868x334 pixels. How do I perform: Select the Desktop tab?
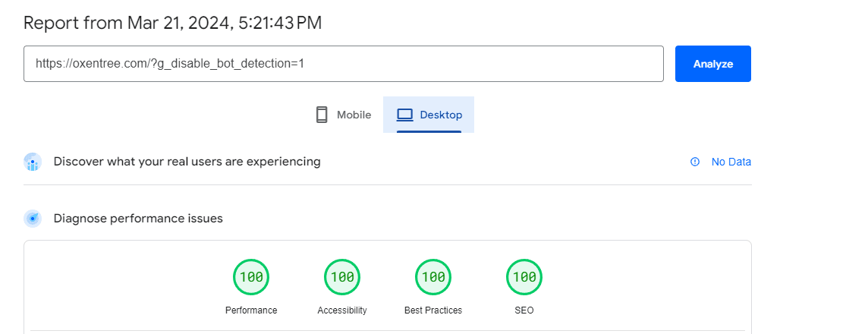pyautogui.click(x=429, y=115)
